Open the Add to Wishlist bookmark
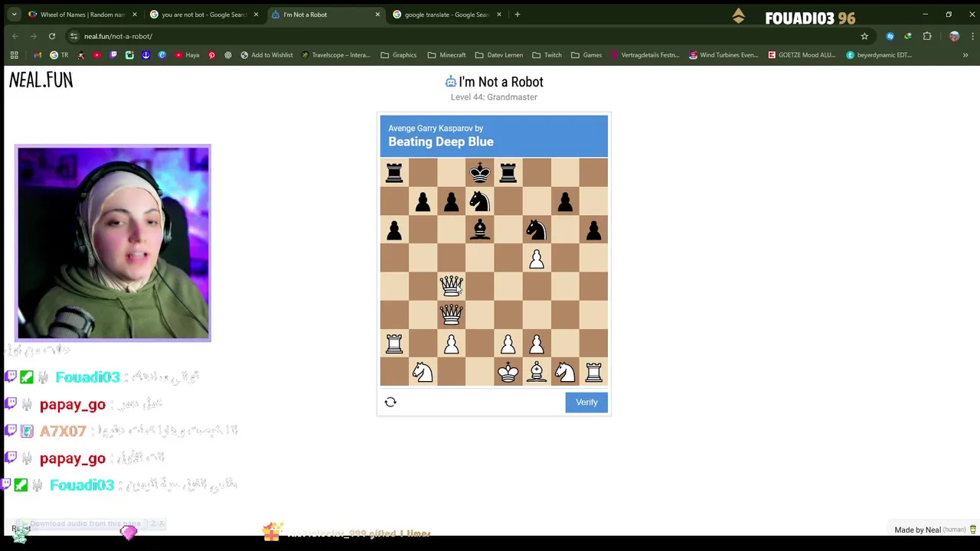 click(266, 55)
